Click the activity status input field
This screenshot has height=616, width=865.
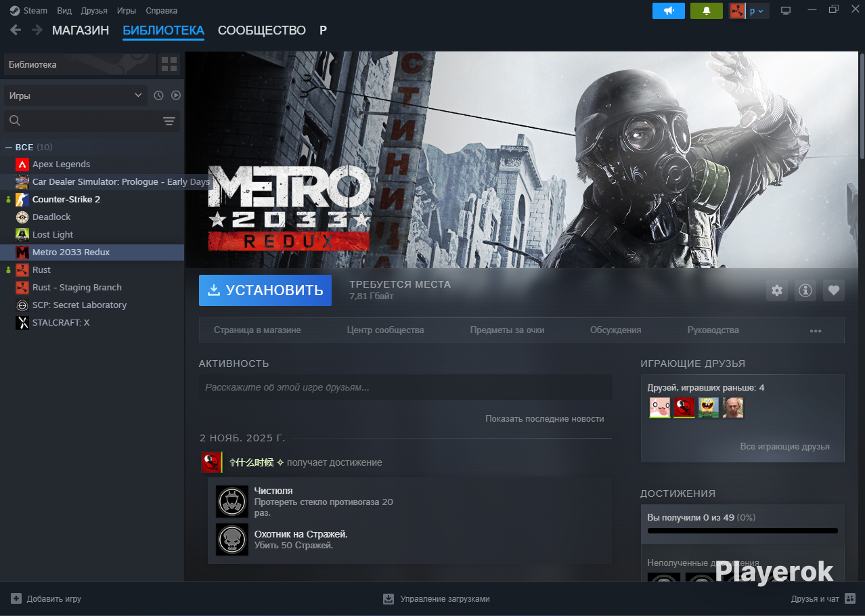[x=405, y=387]
